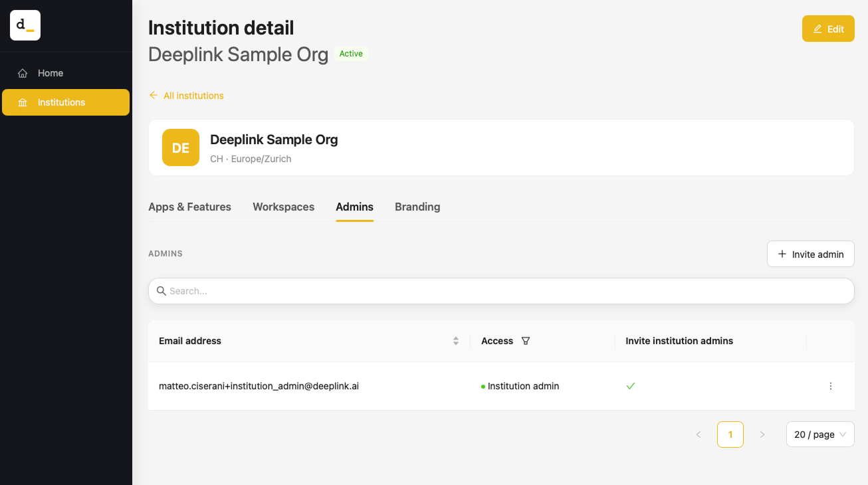Switch to the Apps & Features tab
Screen dimensions: 868x485
(189, 207)
